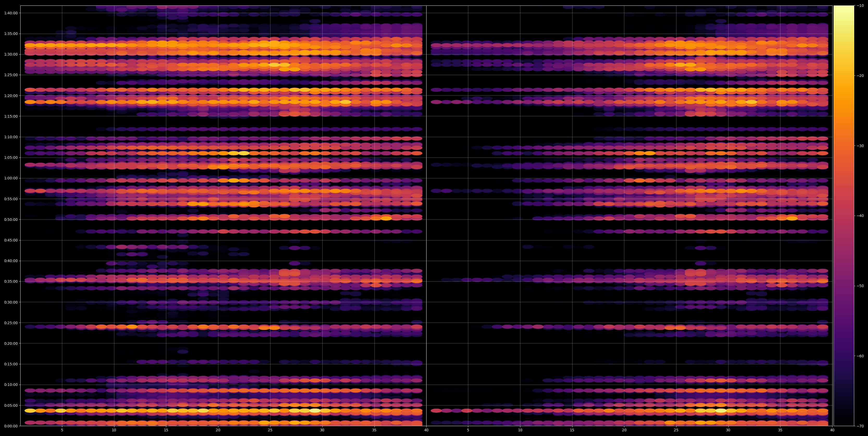Select x-axis label 30 of right panel
Viewport: 868px width, 436px height.
point(728,430)
